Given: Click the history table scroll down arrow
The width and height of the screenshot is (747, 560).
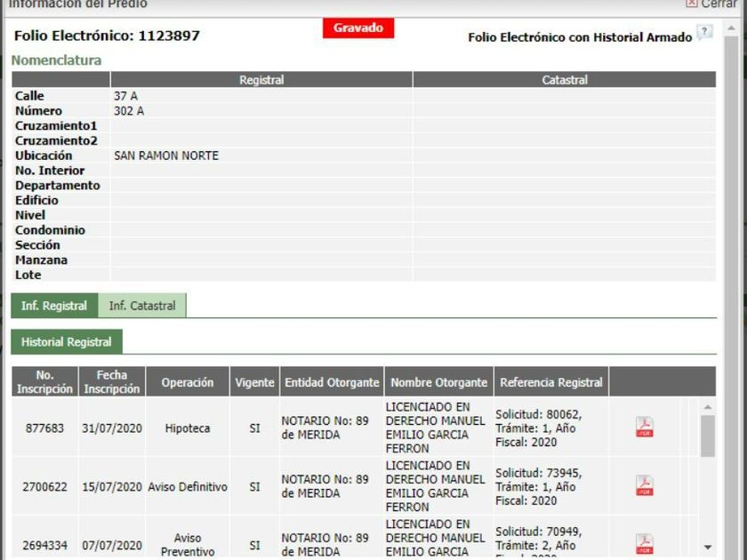Looking at the screenshot, I should coord(708,548).
